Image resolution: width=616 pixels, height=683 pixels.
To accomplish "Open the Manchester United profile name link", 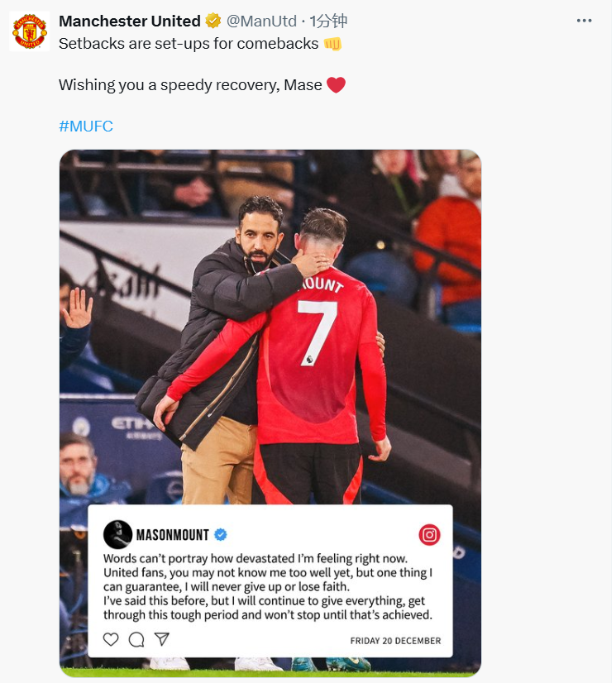I will (130, 21).
